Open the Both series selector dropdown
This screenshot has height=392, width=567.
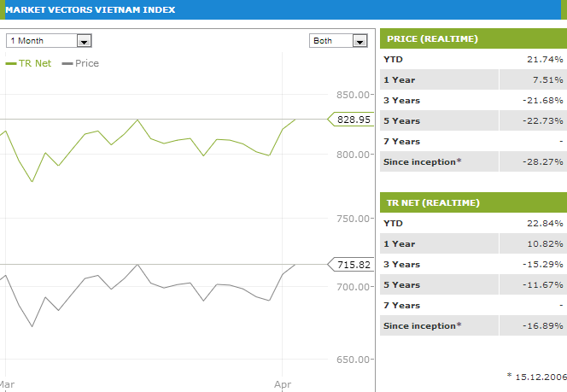[x=338, y=40]
